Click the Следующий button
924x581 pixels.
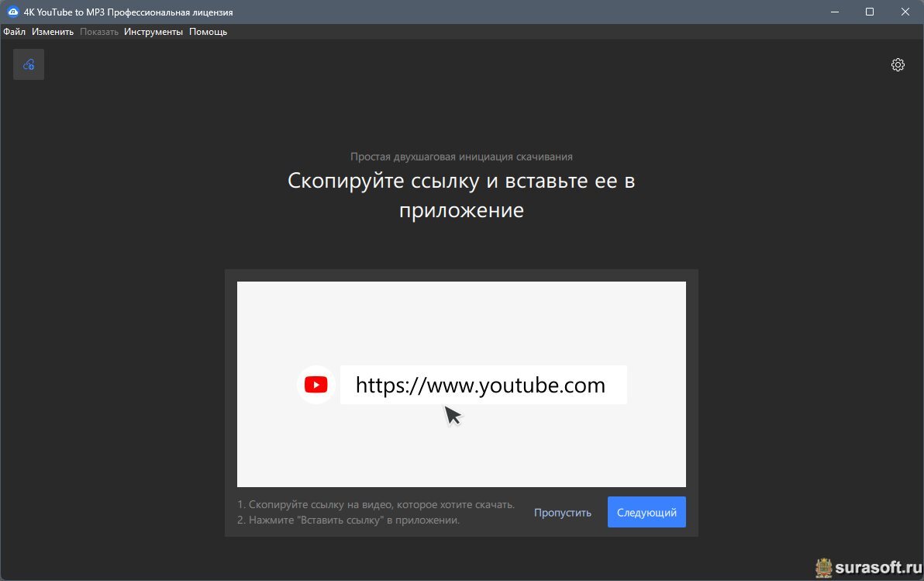pos(646,512)
